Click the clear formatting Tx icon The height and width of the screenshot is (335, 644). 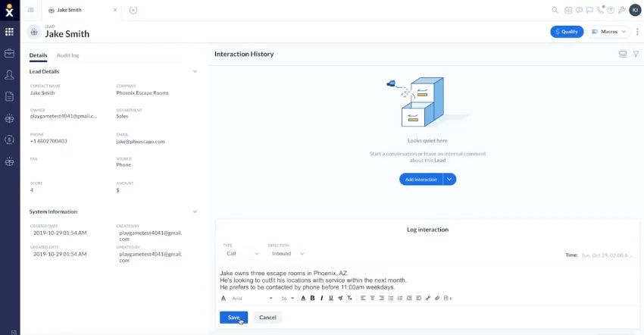click(349, 298)
